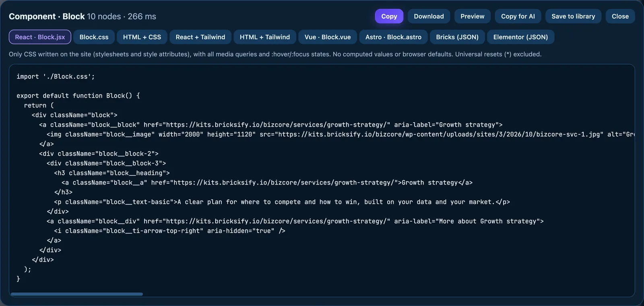Click the "Only CSS written on the site" note

pos(275,54)
